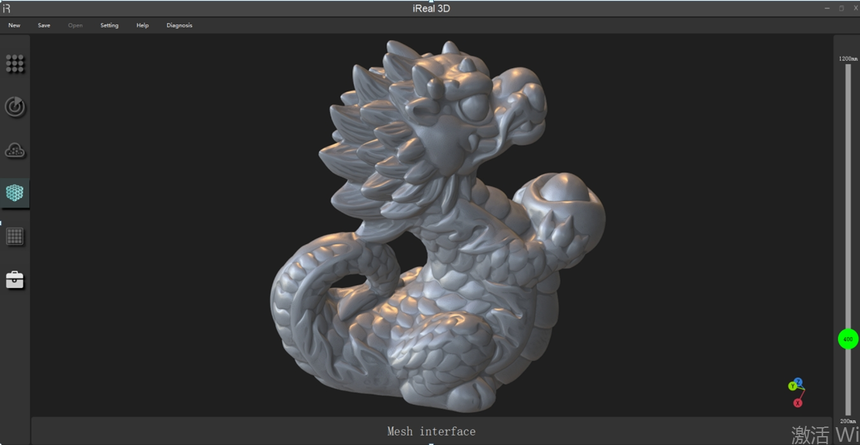Click the green 400 slider handle
This screenshot has width=860, height=445.
pyautogui.click(x=848, y=339)
